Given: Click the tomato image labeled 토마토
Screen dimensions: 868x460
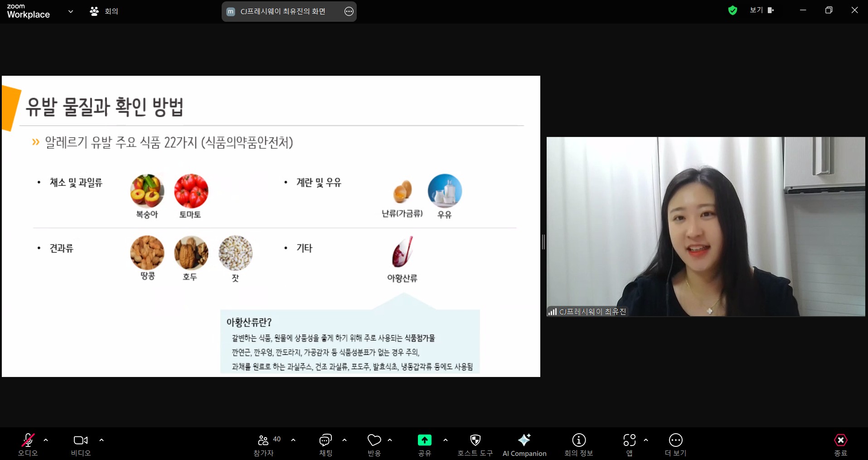Looking at the screenshot, I should [191, 191].
